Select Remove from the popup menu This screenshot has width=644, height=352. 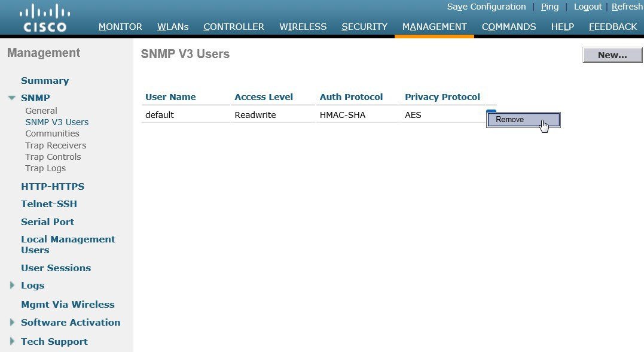point(523,120)
